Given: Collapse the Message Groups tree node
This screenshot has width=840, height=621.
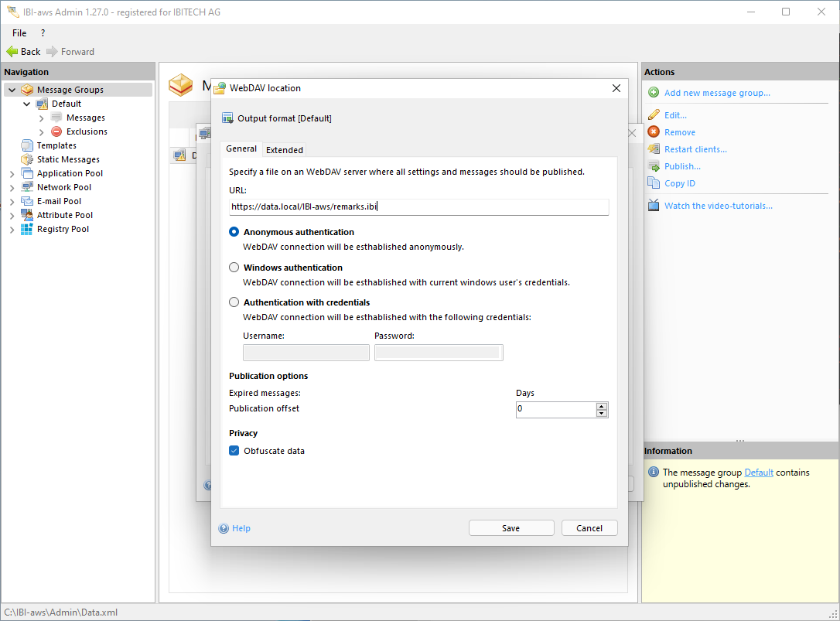Looking at the screenshot, I should coord(12,90).
